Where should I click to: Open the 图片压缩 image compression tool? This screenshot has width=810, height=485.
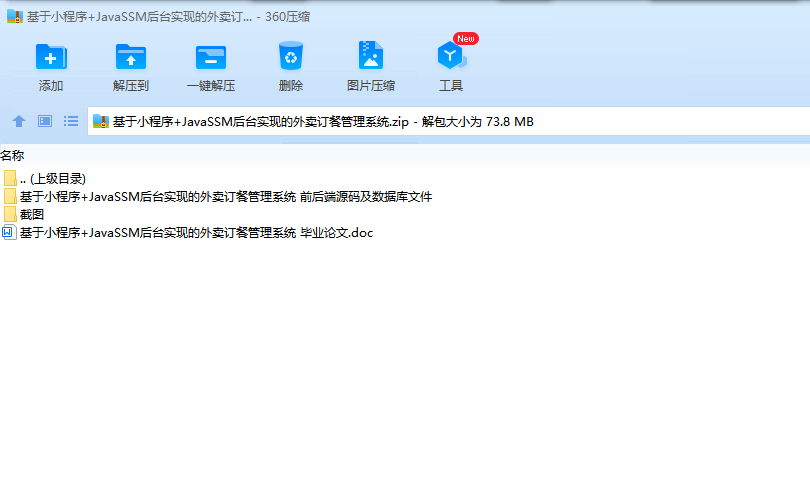(371, 55)
